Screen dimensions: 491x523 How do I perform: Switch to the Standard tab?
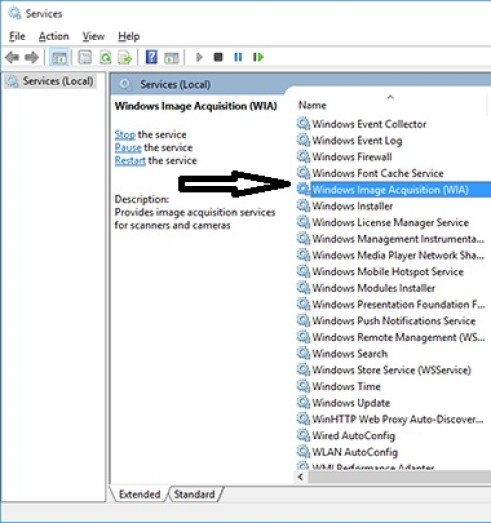tap(194, 494)
